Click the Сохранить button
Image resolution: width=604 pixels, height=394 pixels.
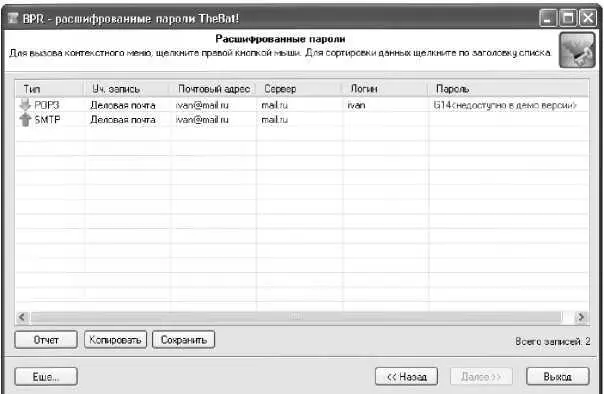183,340
